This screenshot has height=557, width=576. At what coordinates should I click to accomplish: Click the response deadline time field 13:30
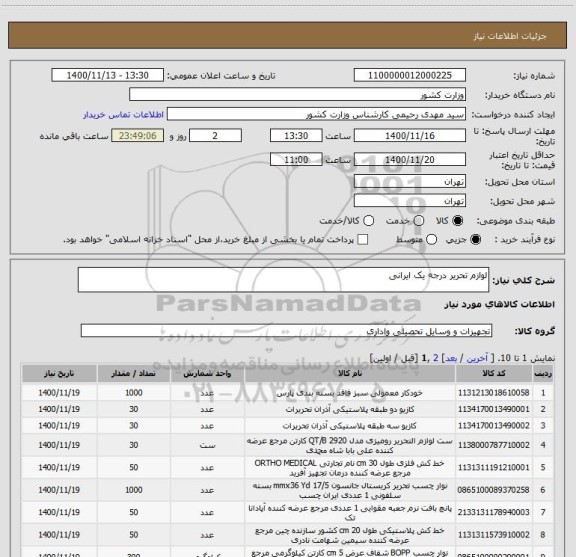point(296,136)
